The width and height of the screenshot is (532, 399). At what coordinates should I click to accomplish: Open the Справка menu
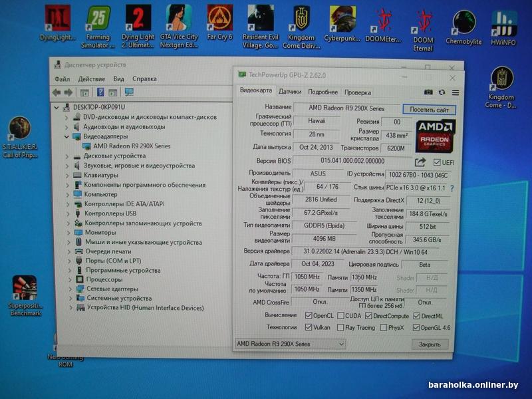pyautogui.click(x=144, y=78)
